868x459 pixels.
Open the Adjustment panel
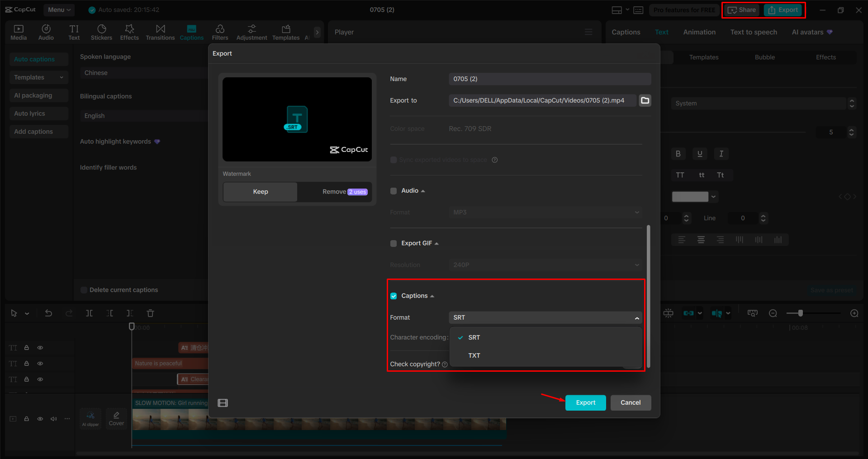coord(251,32)
